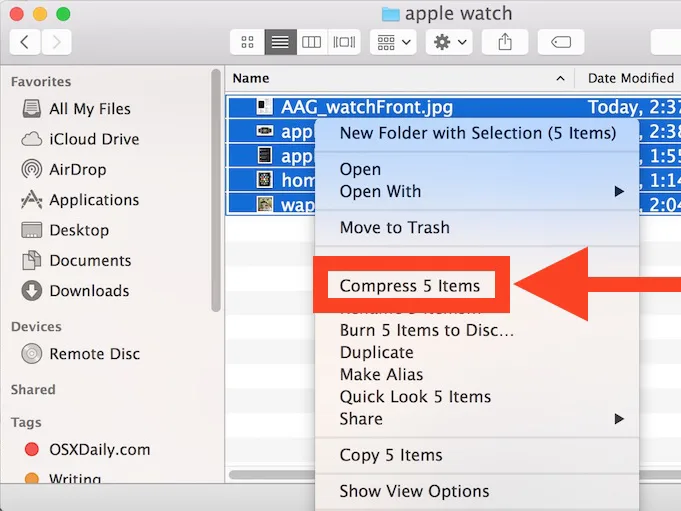Switch to Cover Flow view
681x511 pixels.
pyautogui.click(x=344, y=42)
